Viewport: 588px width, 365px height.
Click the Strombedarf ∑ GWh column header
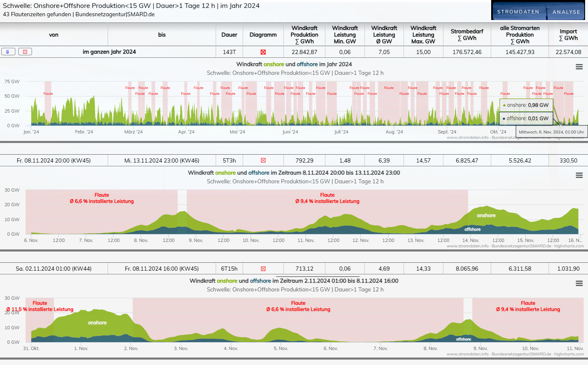click(467, 35)
